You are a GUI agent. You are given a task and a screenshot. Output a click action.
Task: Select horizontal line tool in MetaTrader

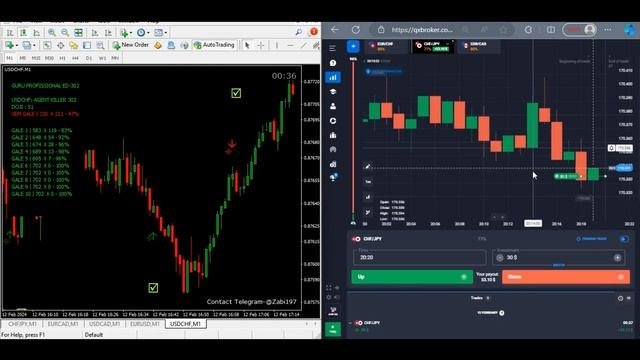pos(290,45)
